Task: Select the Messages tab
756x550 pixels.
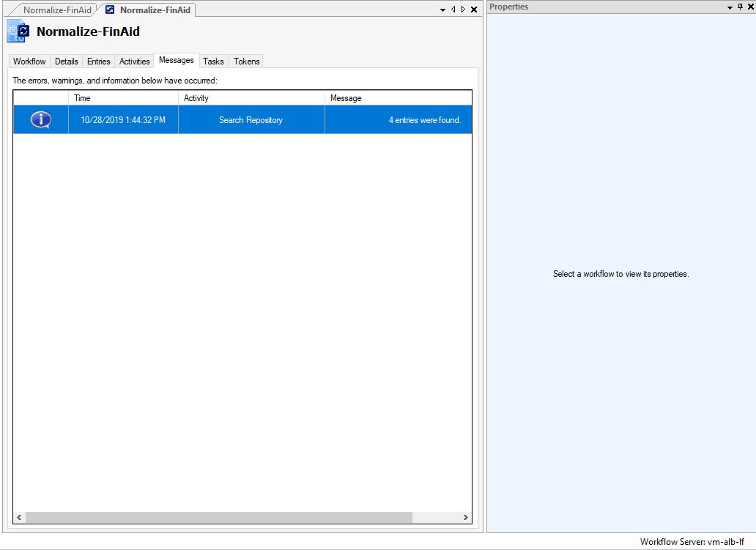Action: pyautogui.click(x=176, y=60)
